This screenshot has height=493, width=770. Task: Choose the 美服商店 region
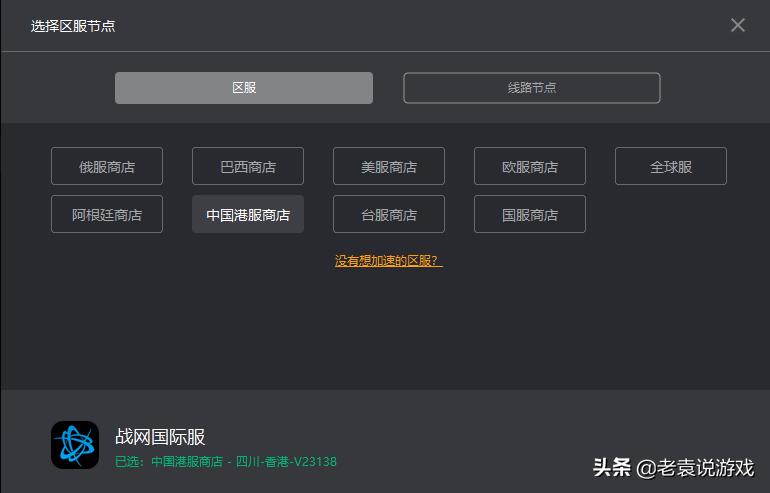pyautogui.click(x=389, y=167)
